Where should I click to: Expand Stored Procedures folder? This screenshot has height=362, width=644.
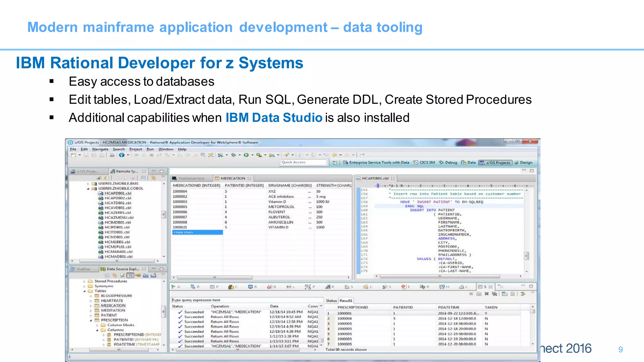coord(84,282)
